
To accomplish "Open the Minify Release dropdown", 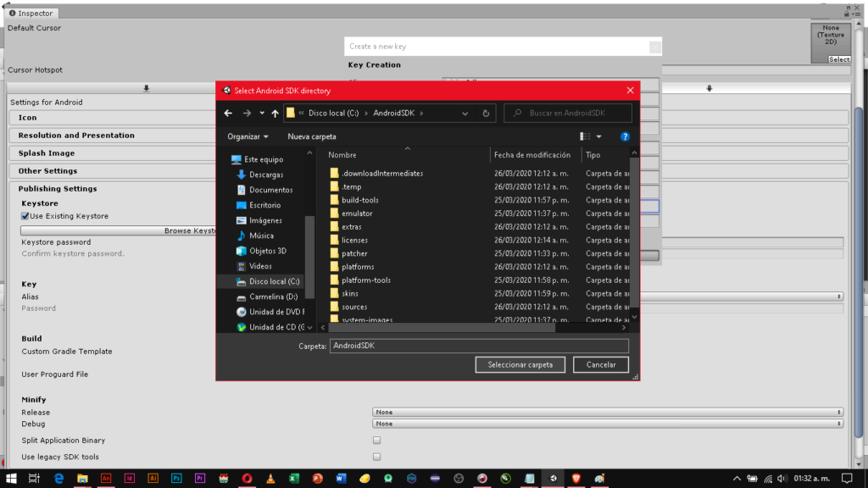I will tap(608, 413).
